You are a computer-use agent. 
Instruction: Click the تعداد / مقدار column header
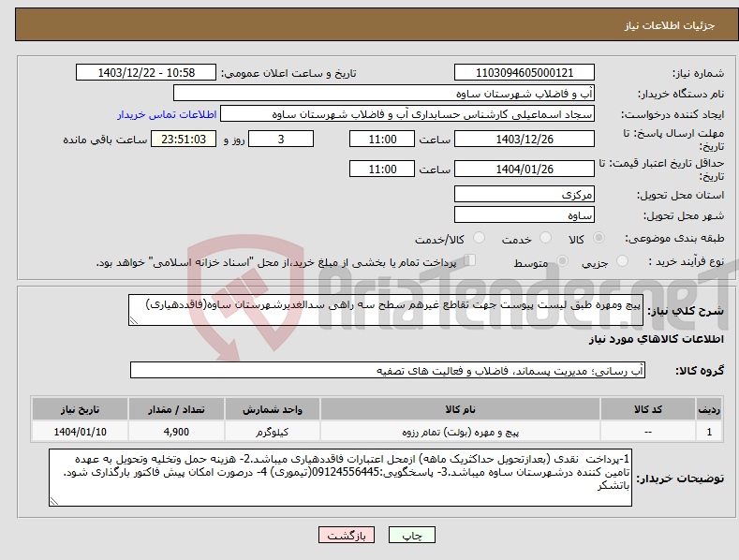176,409
